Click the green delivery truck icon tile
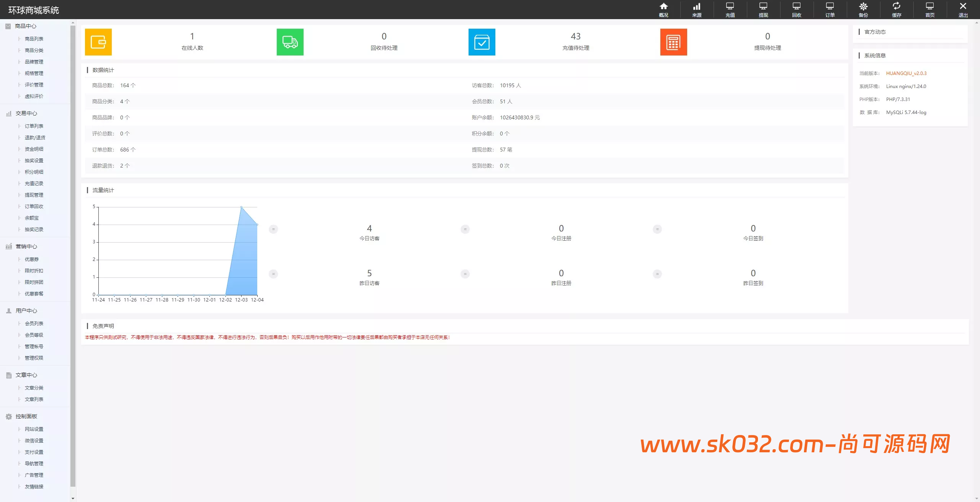The height and width of the screenshot is (502, 980). click(290, 42)
